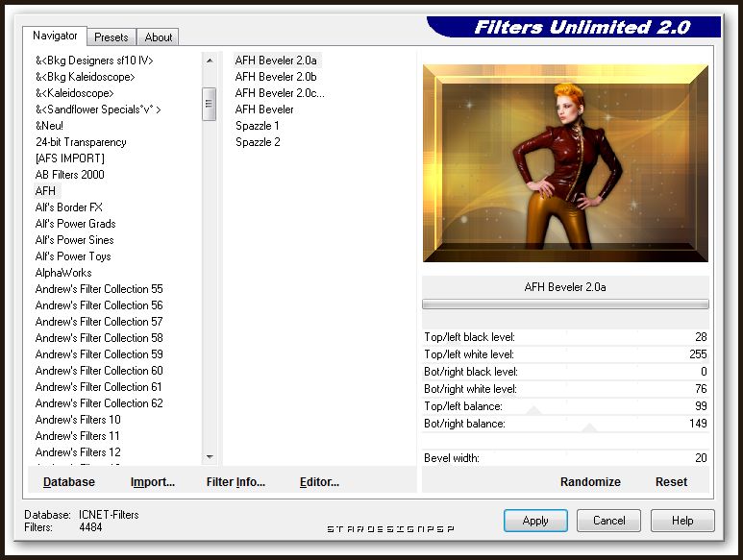
Task: Select Alf's Power Toys category
Action: (x=73, y=256)
